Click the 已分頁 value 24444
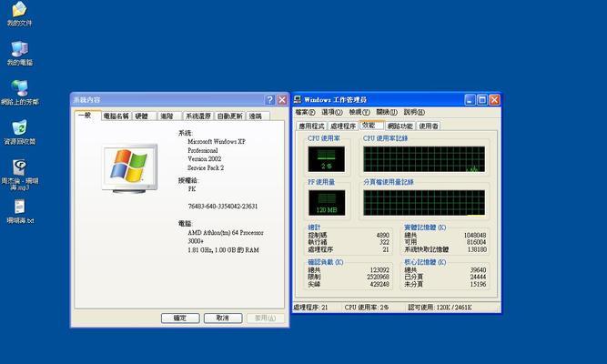 478,277
